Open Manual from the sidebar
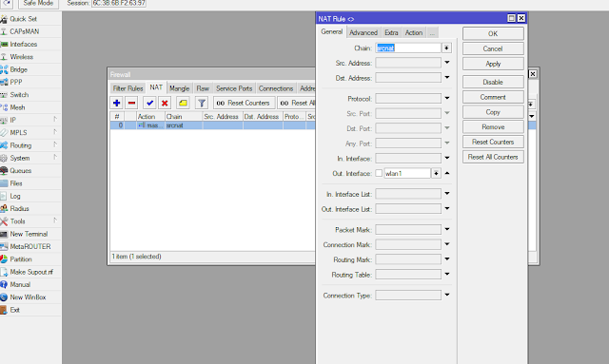Viewport: 609px width, 364px height. [x=20, y=284]
